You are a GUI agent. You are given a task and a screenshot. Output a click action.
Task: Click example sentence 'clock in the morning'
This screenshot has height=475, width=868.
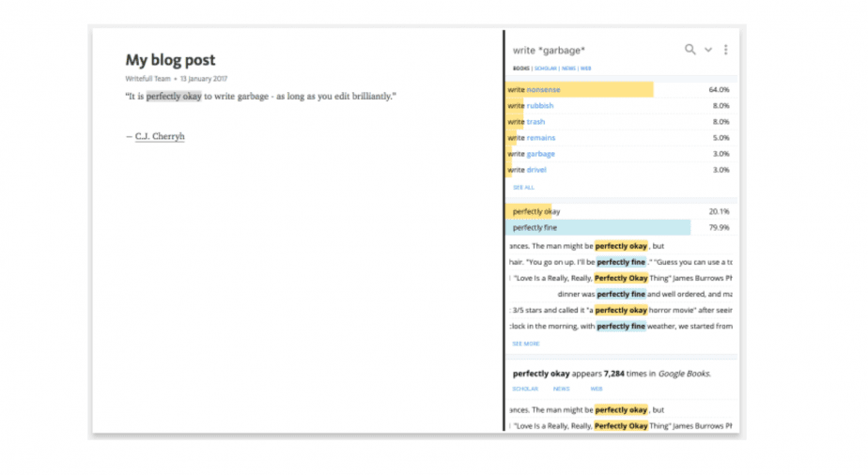[x=621, y=327]
